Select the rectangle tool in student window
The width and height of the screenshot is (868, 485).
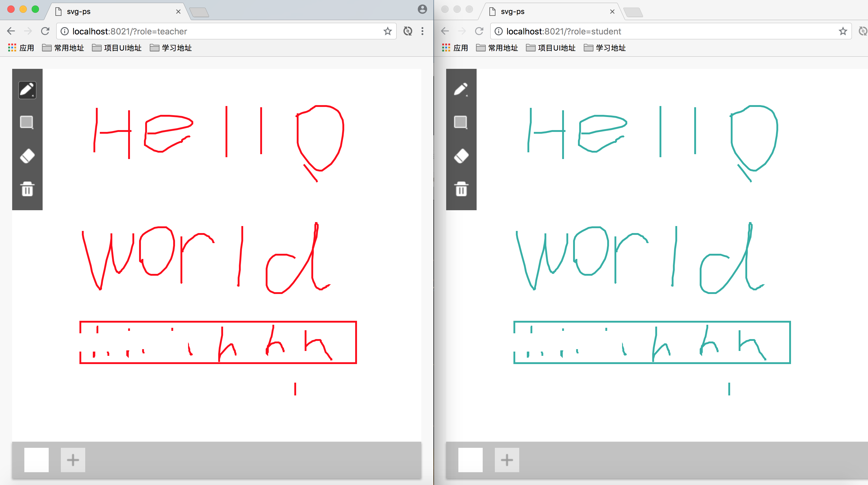461,122
